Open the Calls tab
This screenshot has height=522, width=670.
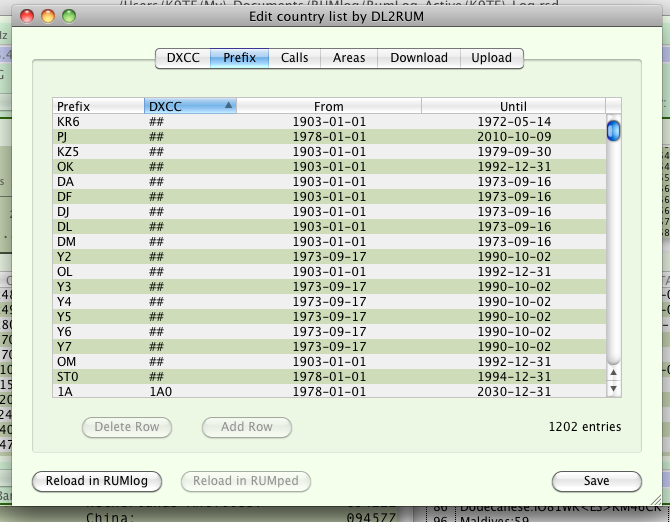coord(294,58)
